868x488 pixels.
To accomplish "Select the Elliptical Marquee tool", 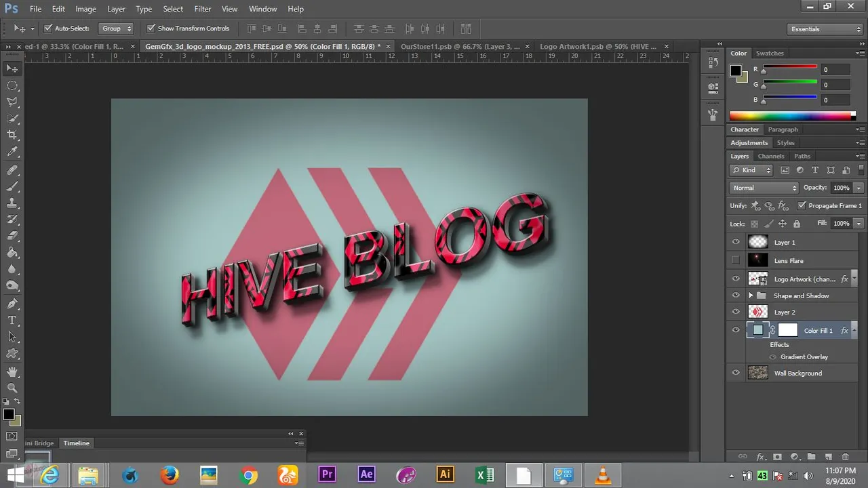I will pyautogui.click(x=12, y=85).
